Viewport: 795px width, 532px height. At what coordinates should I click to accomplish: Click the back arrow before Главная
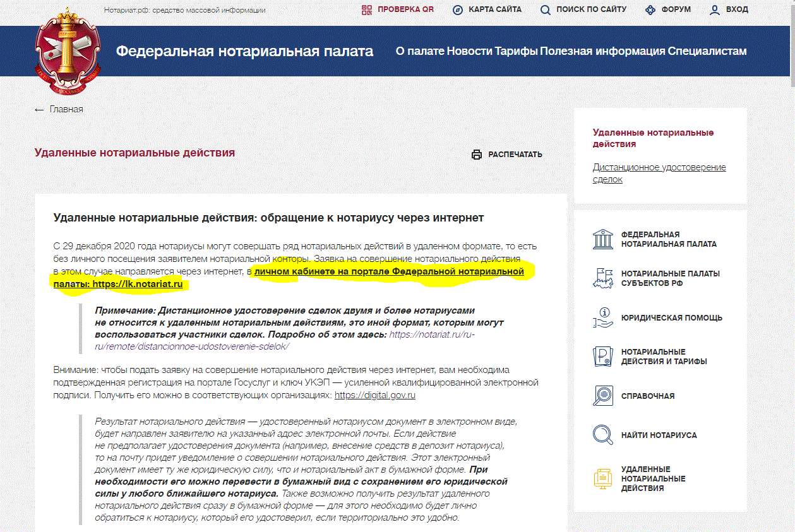(39, 110)
